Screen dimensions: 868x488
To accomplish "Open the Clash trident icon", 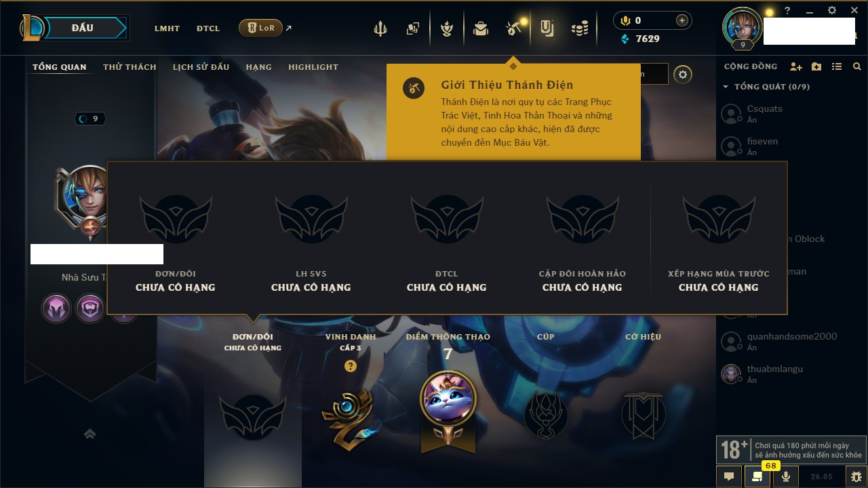I will tap(380, 28).
